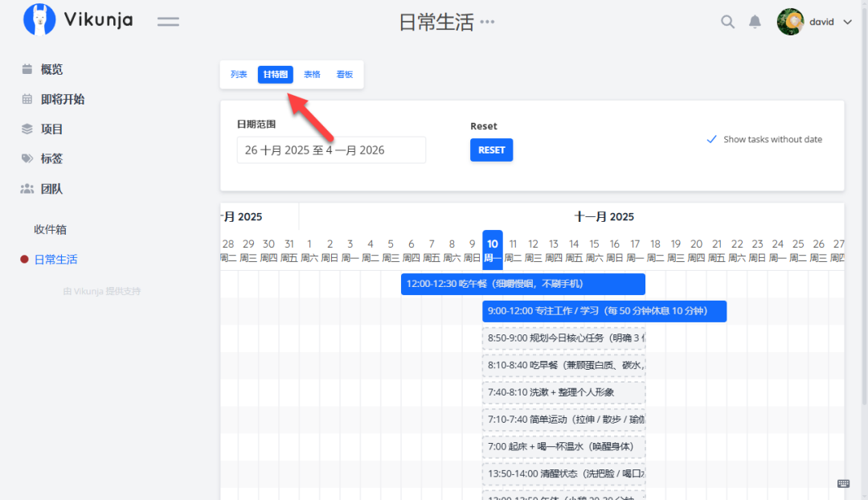This screenshot has width=868, height=500.
Task: Switch to the 看板 view tab
Action: click(x=344, y=74)
